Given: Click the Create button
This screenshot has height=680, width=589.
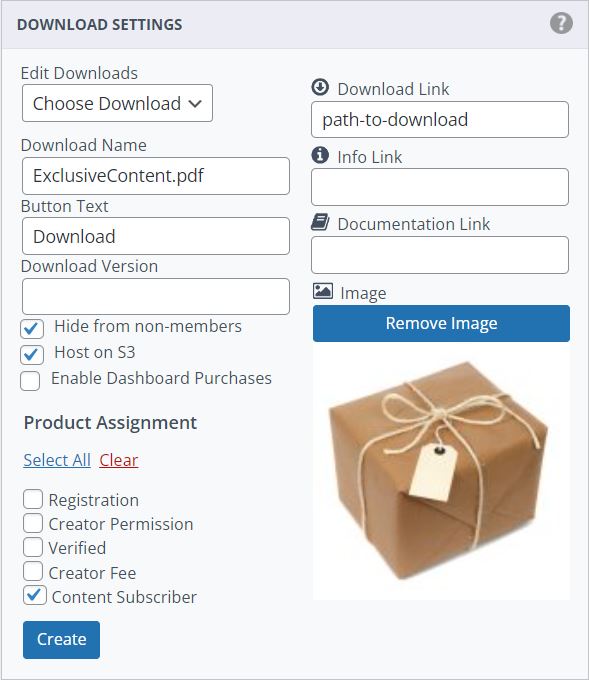Looking at the screenshot, I should [61, 640].
